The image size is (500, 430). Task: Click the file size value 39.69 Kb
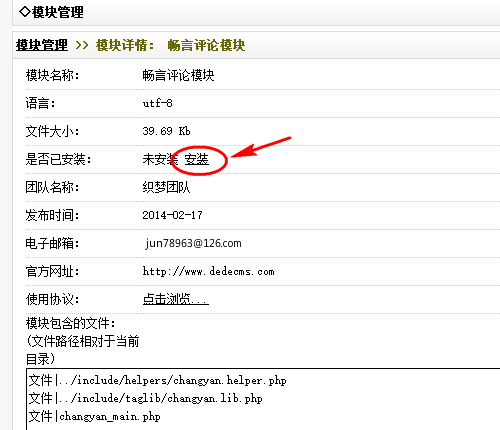click(x=166, y=131)
